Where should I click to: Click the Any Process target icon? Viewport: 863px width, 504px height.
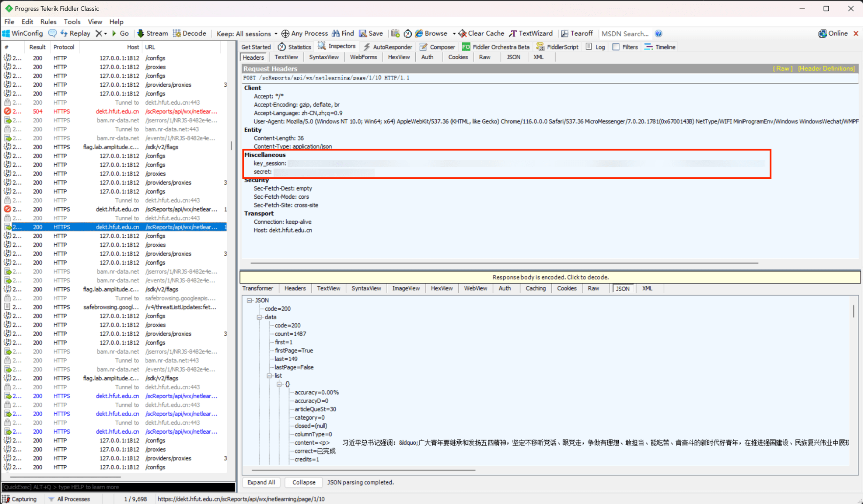pos(285,33)
